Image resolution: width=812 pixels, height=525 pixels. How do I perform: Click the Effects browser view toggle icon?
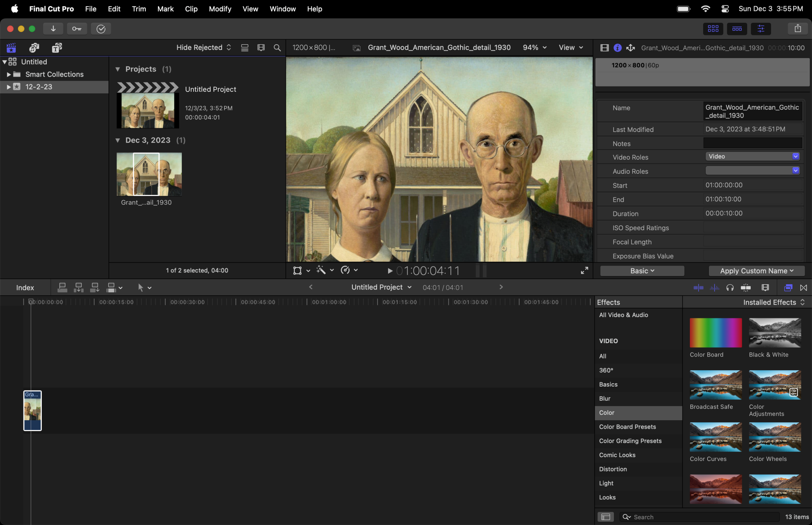pos(606,517)
